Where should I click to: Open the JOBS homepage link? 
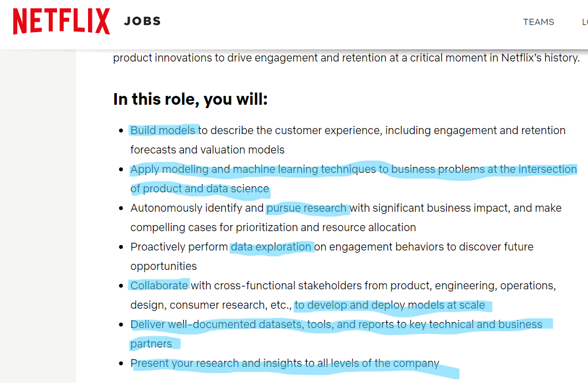[x=142, y=22]
